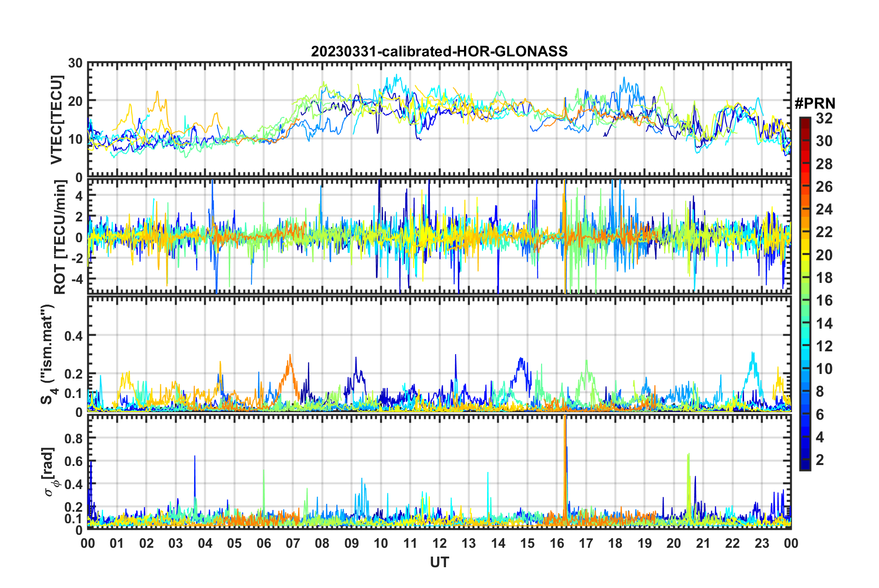879x588 pixels.
Task: Click x-axis tick label 12
Action: point(439,543)
